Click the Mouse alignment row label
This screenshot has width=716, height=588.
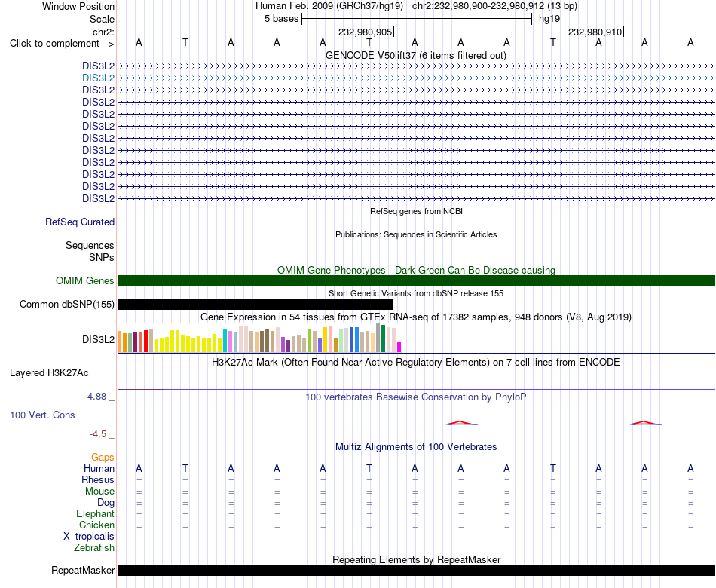click(99, 492)
